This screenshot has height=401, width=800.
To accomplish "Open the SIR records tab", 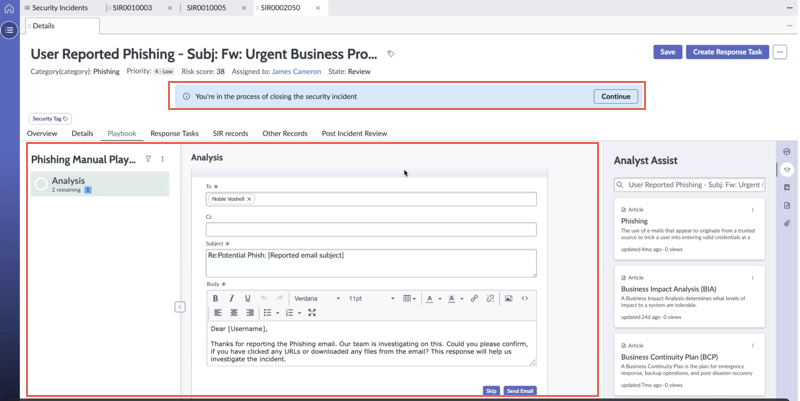I will tap(231, 133).
